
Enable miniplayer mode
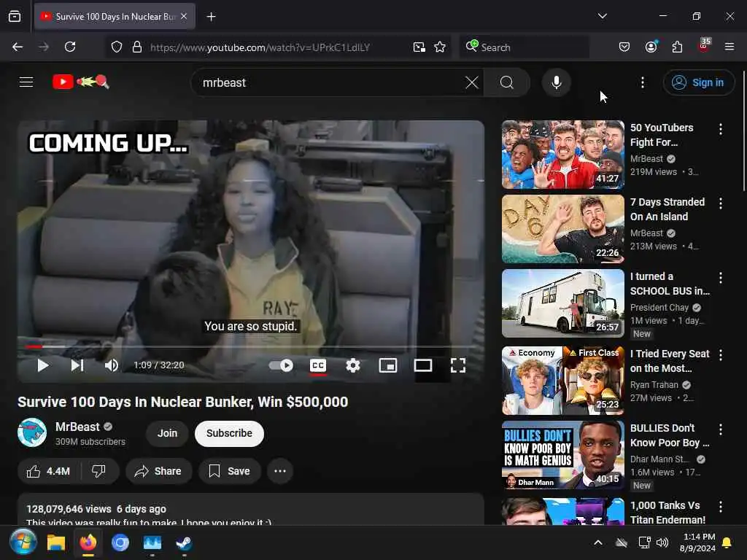pyautogui.click(x=388, y=365)
